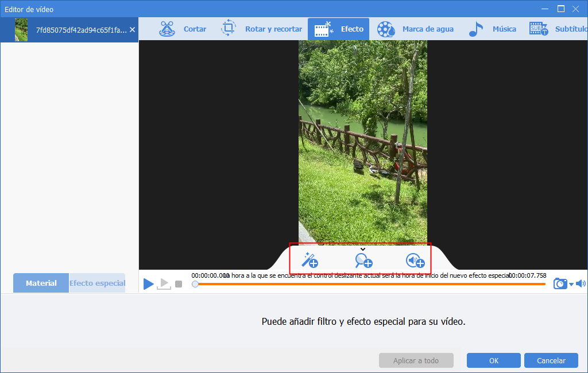Take a snapshot with the camera icon
Viewport: 588px width, 373px height.
[560, 283]
